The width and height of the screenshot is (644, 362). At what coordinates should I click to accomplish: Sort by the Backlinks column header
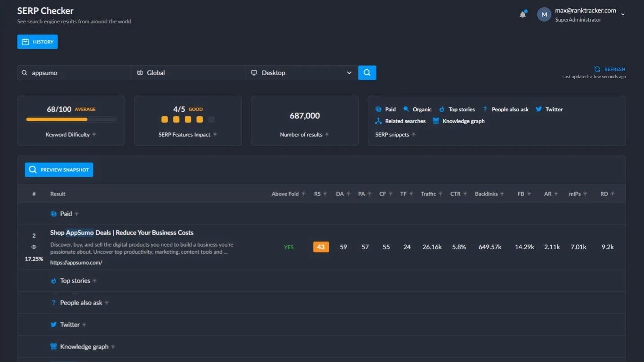[x=486, y=194]
